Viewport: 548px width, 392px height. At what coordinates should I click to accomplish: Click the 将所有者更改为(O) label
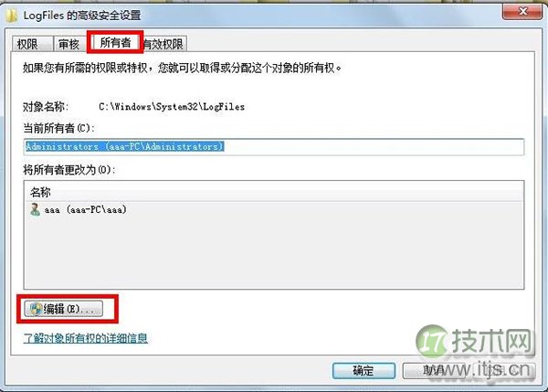point(69,170)
